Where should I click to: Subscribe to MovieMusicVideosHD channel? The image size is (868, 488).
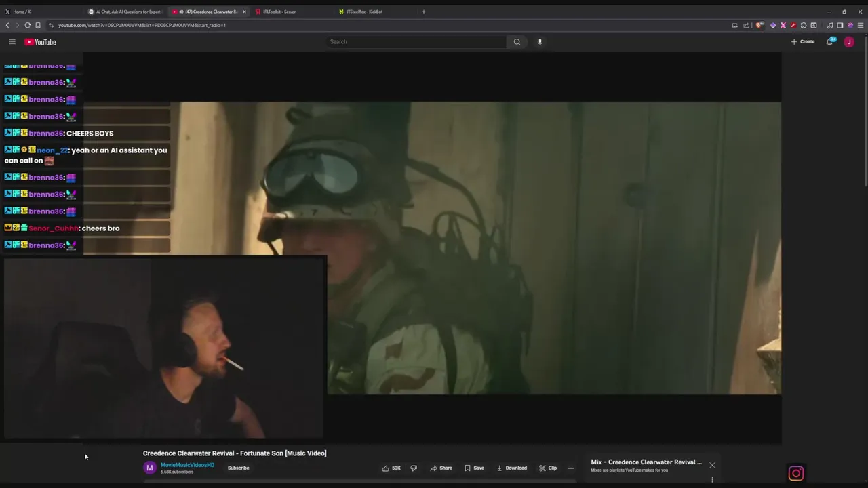coord(238,468)
